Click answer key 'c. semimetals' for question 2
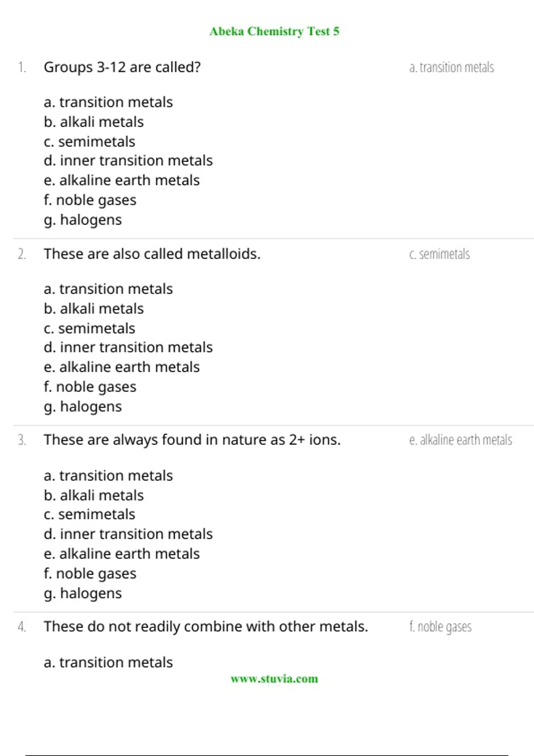Image resolution: width=534 pixels, height=756 pixels. pos(440,254)
